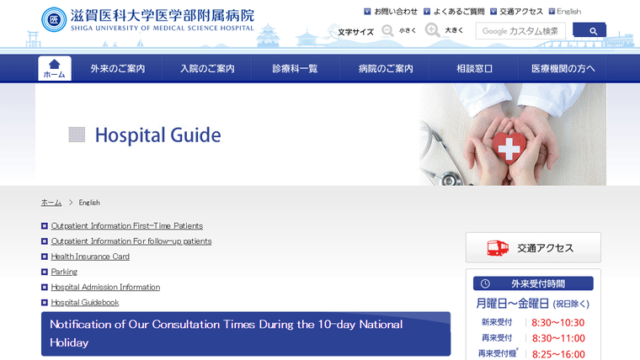The height and width of the screenshot is (360, 640).
Task: Decrease the text size with the minus magnifier
Action: click(387, 31)
